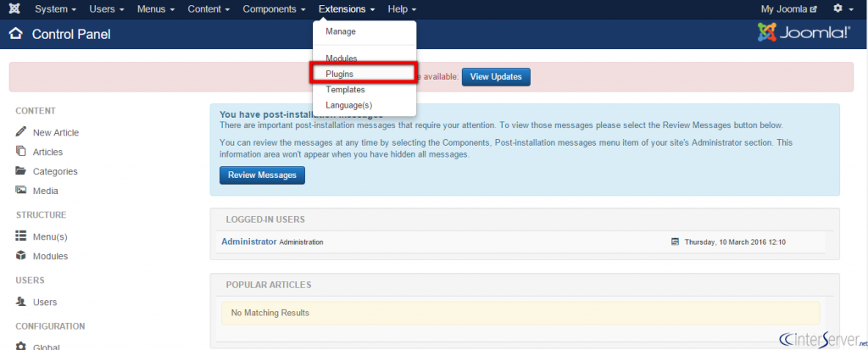
Task: Click the Global configuration gear icon
Action: tap(21, 346)
